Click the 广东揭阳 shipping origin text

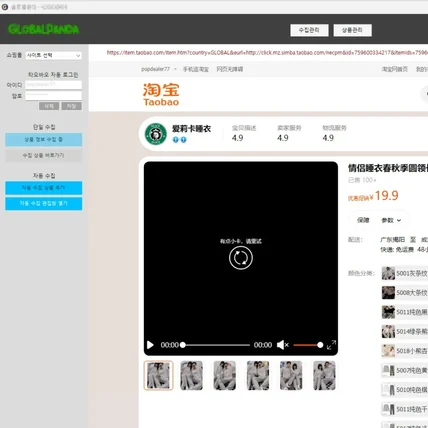tap(392, 240)
